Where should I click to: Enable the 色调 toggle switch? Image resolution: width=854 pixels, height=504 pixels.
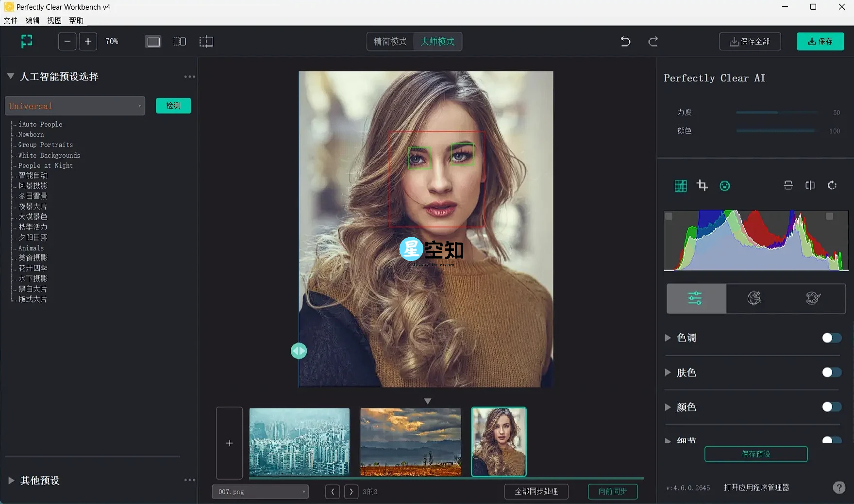click(831, 338)
